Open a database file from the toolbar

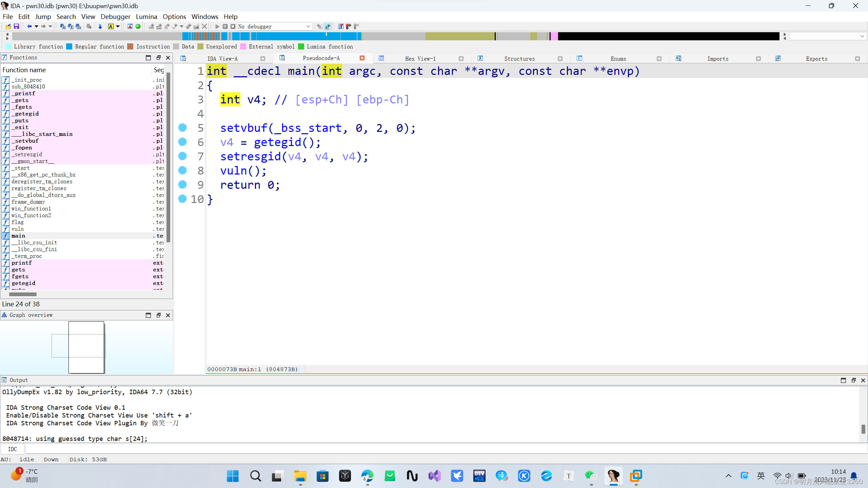8,26
